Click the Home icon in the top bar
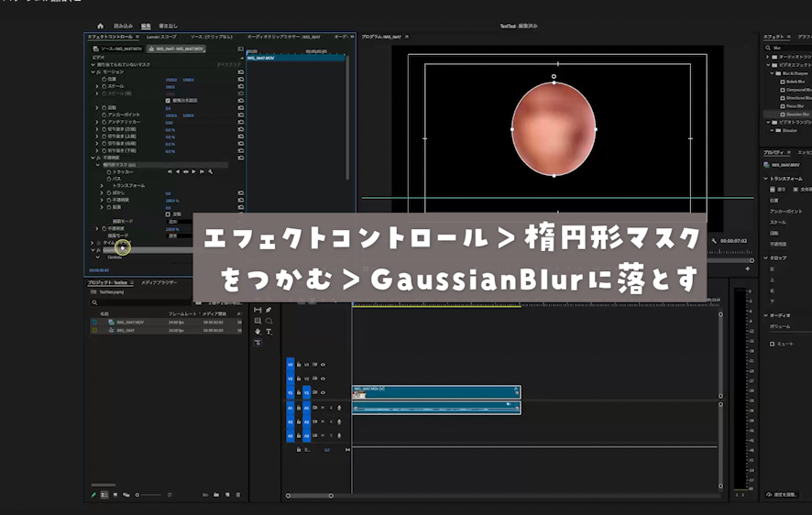This screenshot has height=515, width=812. coord(101,26)
